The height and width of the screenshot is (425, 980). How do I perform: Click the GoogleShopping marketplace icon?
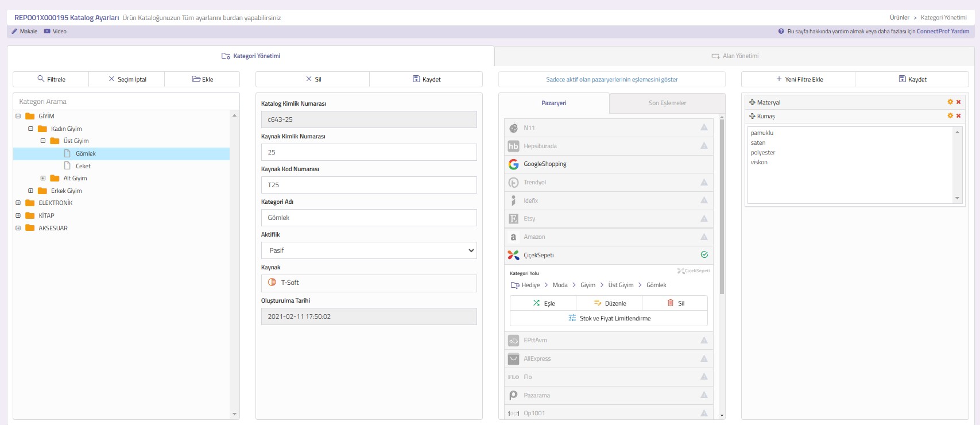513,164
